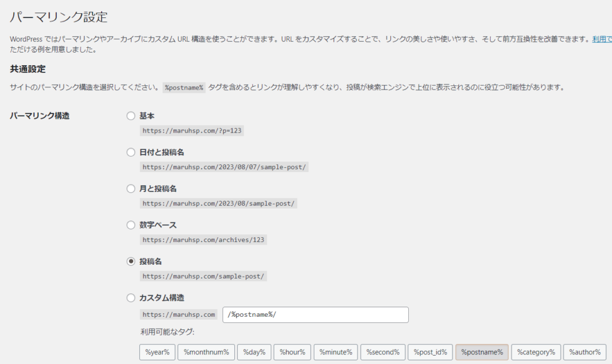Viewport: 612px width, 364px height.
Task: Select the 数字ベース radio button
Action: tap(131, 225)
